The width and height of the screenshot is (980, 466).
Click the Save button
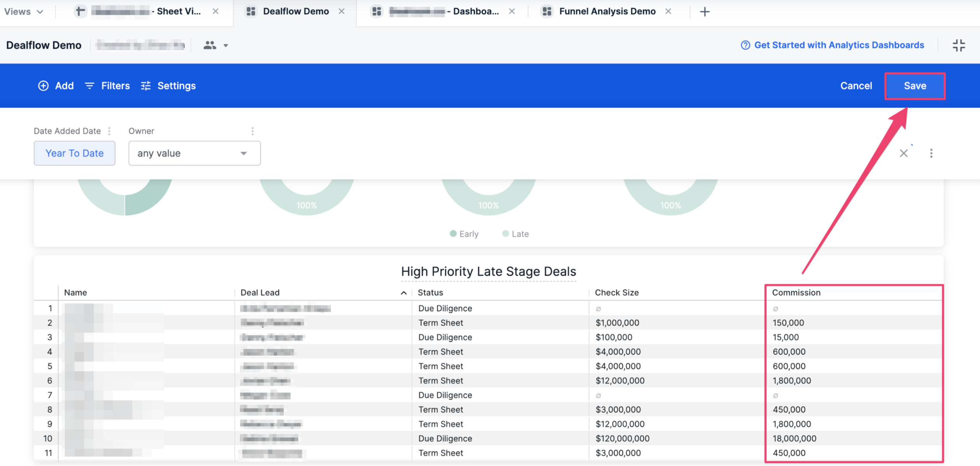915,86
